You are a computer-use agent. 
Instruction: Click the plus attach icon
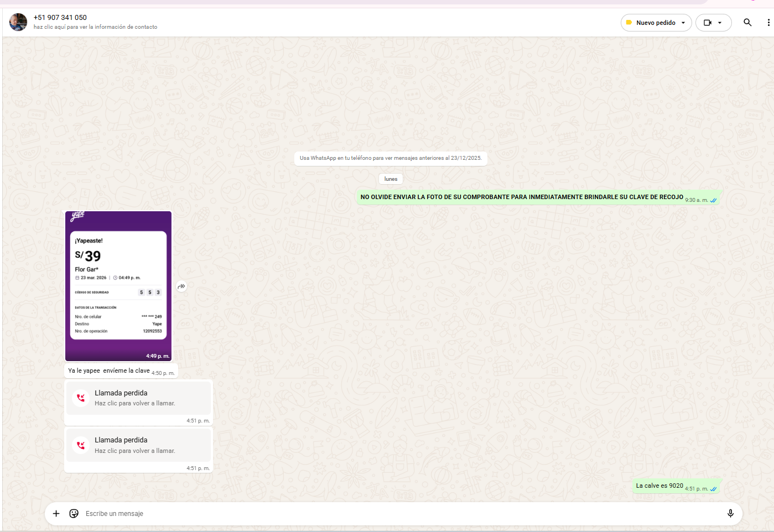(x=56, y=514)
